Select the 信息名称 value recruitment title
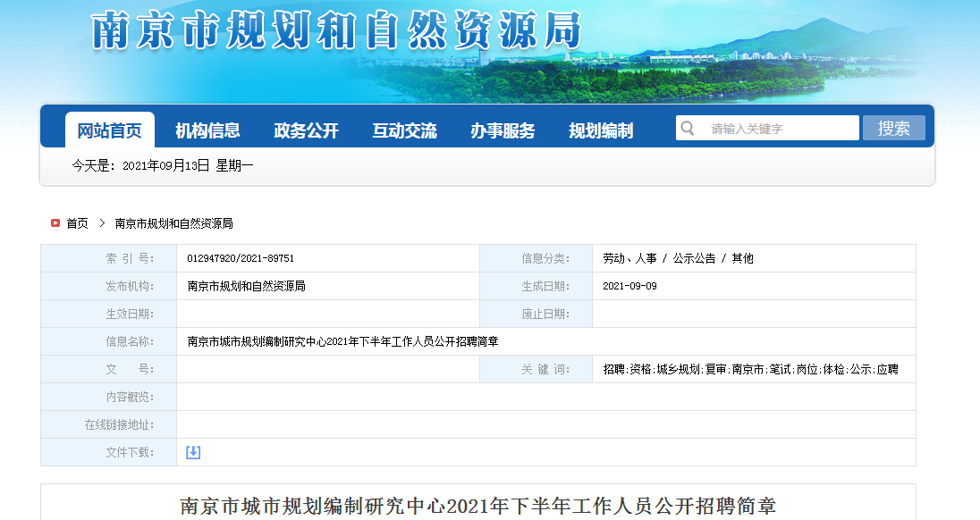This screenshot has width=980, height=520. click(x=342, y=341)
